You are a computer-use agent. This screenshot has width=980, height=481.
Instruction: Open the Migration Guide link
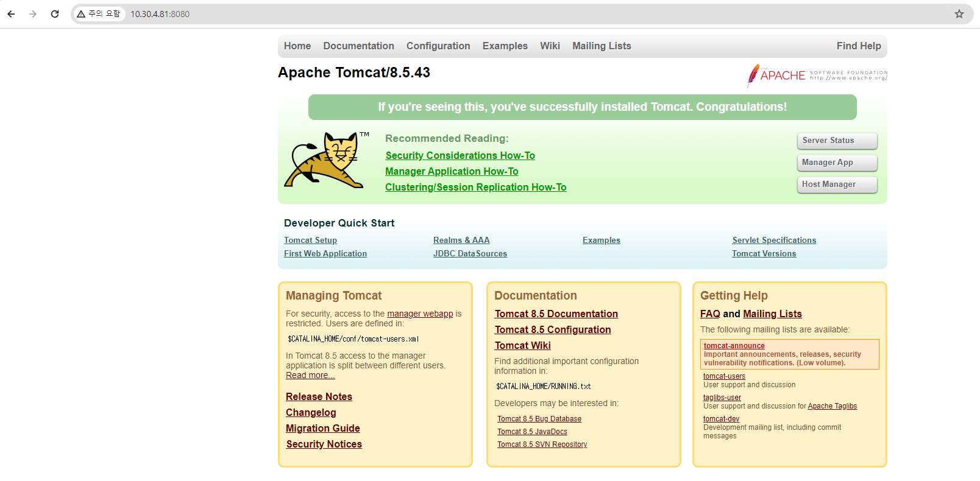pyautogui.click(x=323, y=429)
